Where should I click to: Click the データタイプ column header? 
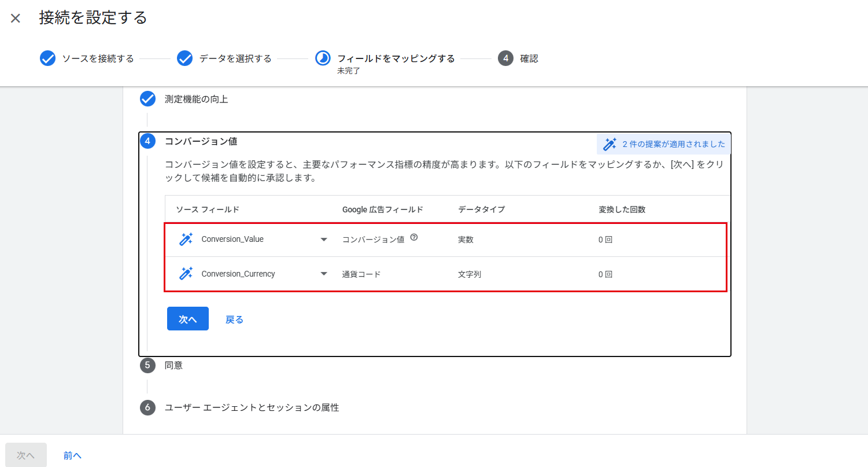click(x=481, y=209)
